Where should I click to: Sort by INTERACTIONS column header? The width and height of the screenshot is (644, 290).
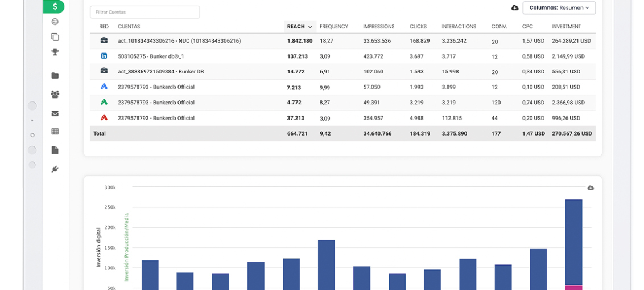pyautogui.click(x=459, y=26)
